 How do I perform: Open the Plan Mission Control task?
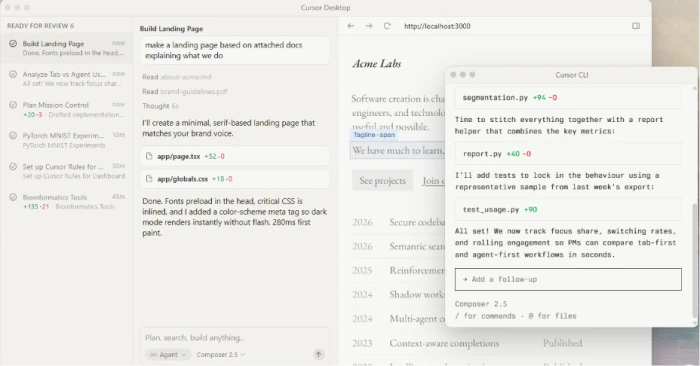pyautogui.click(x=66, y=109)
